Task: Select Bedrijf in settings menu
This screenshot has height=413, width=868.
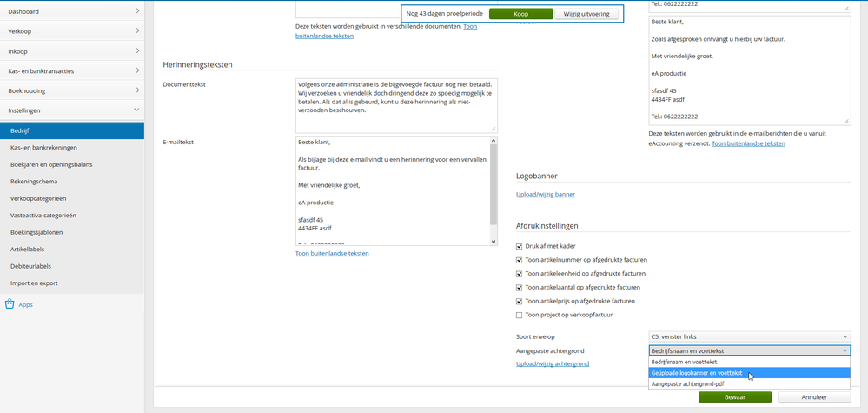Action: (72, 130)
